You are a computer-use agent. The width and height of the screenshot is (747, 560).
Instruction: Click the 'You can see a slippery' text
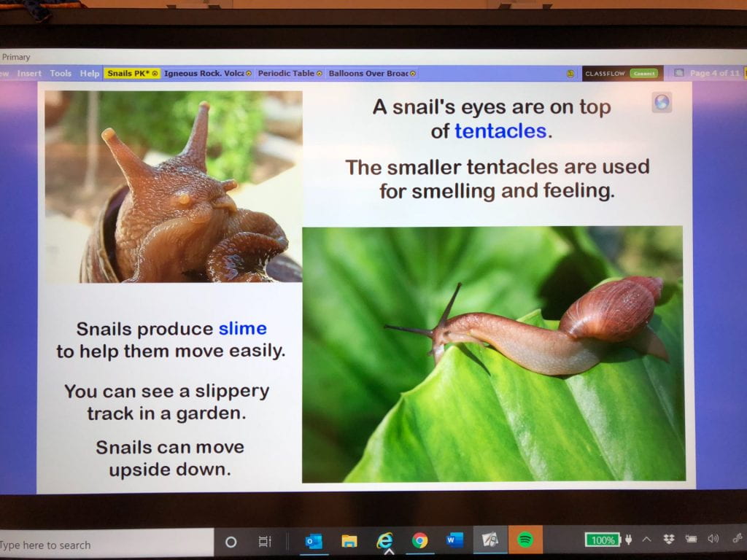click(x=167, y=392)
